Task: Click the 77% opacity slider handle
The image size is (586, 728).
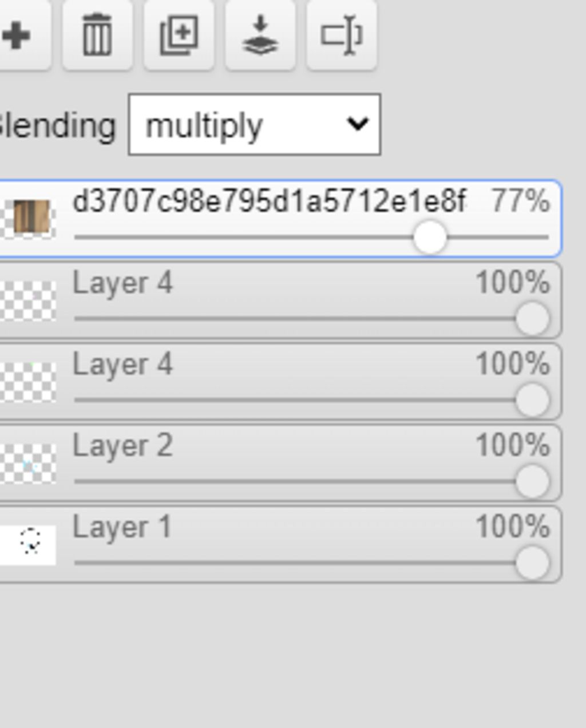Action: (x=429, y=237)
